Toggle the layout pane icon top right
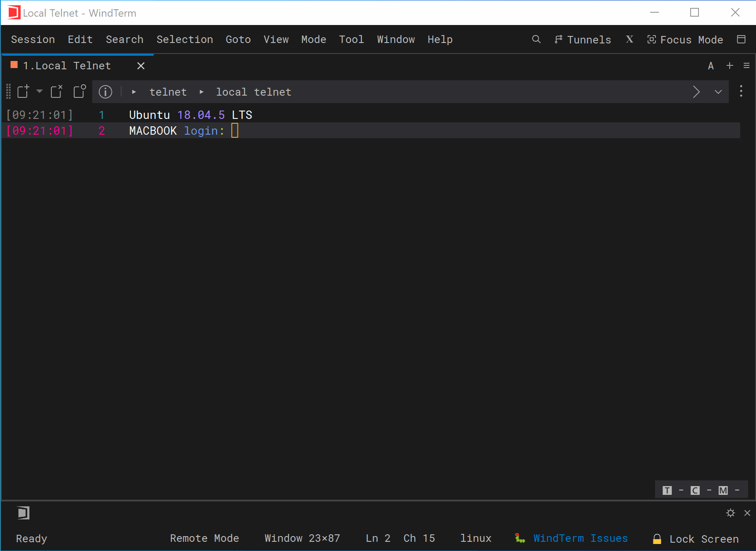Image resolution: width=756 pixels, height=551 pixels. (x=741, y=39)
